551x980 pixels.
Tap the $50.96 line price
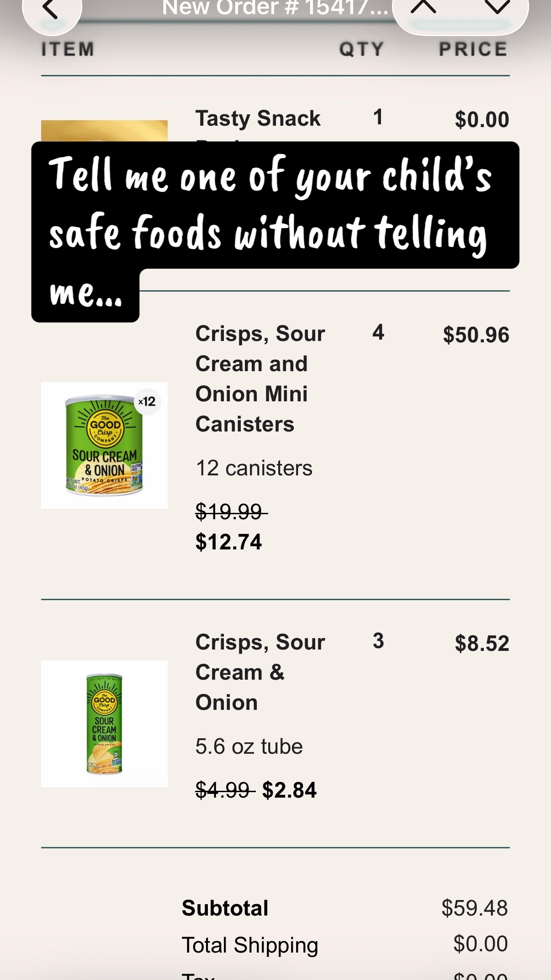coord(476,335)
